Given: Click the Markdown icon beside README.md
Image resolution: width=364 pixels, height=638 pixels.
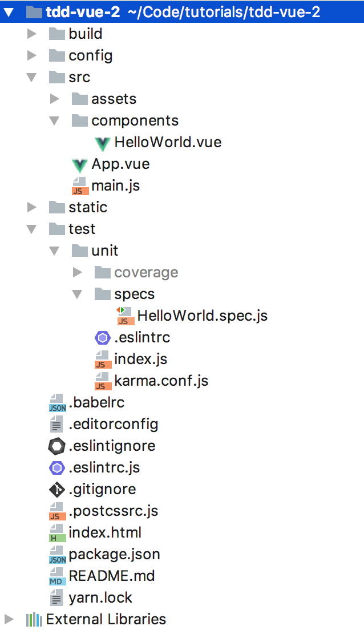Looking at the screenshot, I should pos(57,576).
